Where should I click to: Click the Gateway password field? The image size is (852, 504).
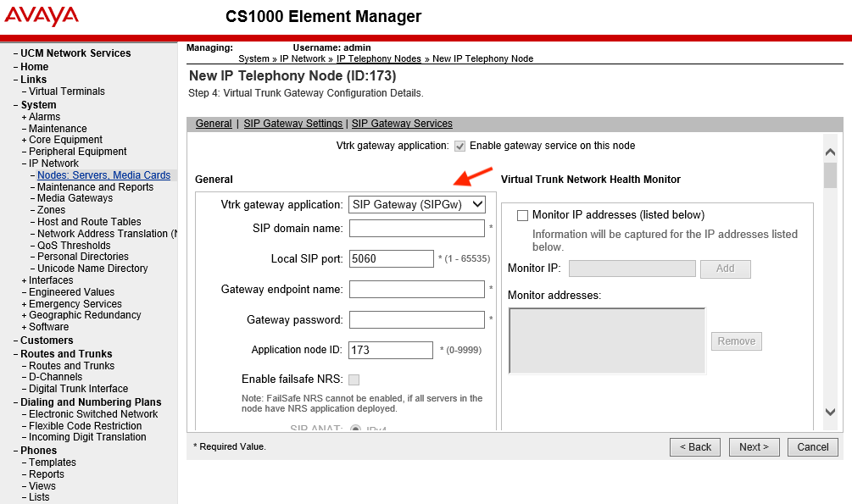click(417, 320)
